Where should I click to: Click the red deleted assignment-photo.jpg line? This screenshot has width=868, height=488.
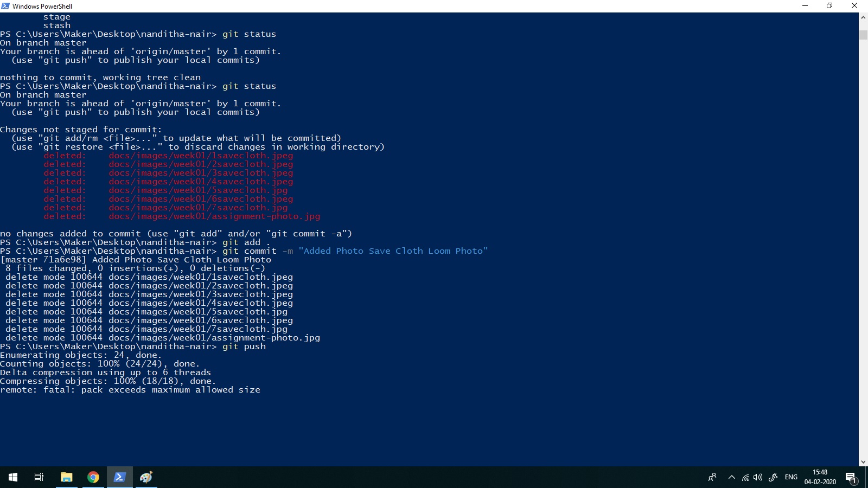coord(182,216)
